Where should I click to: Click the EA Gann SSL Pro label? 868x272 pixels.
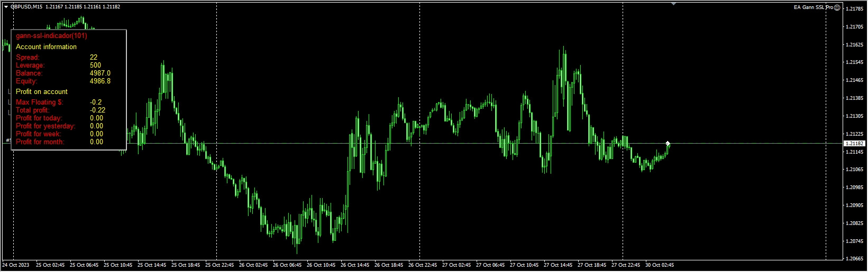click(814, 7)
